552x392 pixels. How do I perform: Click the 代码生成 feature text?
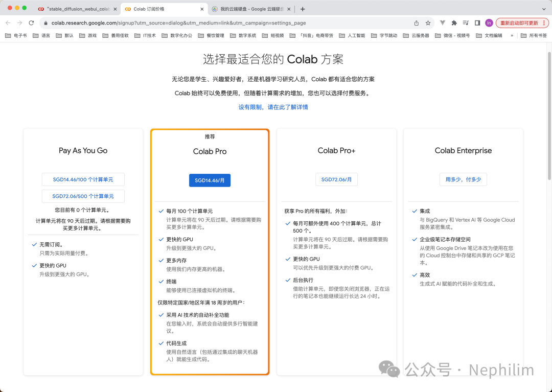coord(176,343)
